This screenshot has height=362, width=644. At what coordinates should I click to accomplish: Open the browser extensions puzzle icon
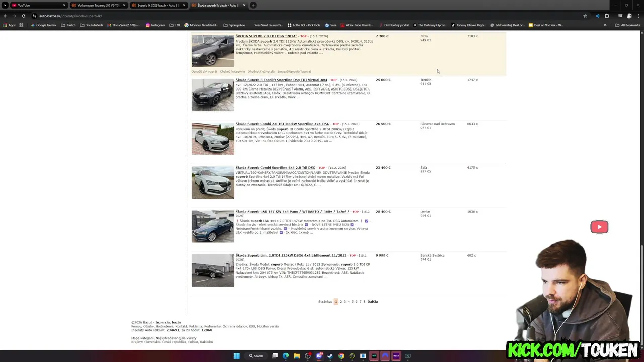click(x=607, y=16)
